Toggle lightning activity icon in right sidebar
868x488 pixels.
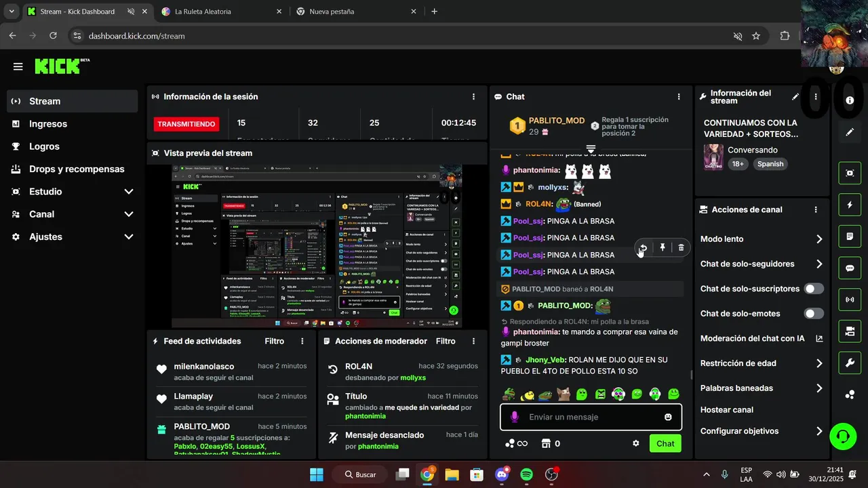tap(850, 205)
